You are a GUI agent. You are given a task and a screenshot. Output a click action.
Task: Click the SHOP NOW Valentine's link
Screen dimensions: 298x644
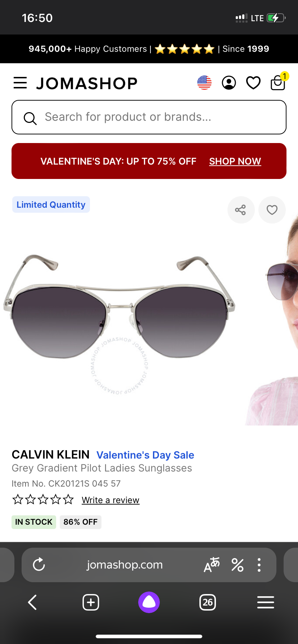click(235, 161)
